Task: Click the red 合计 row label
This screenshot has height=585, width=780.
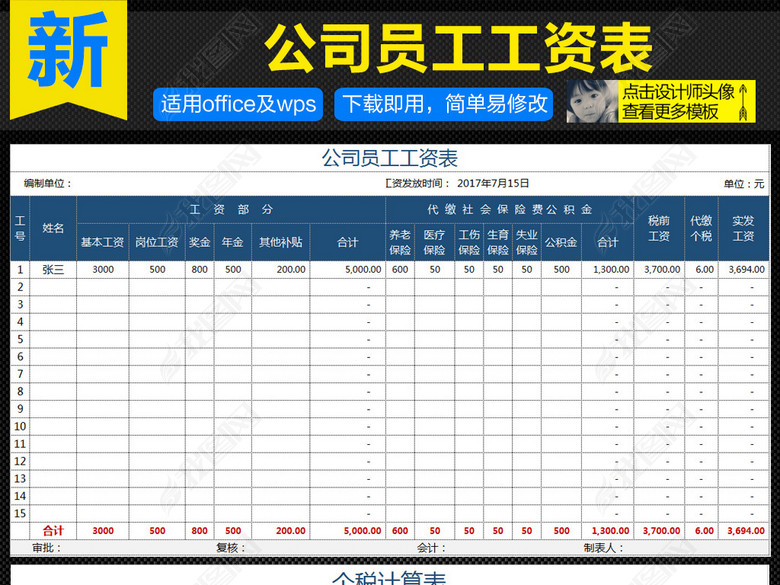Action: tap(53, 531)
